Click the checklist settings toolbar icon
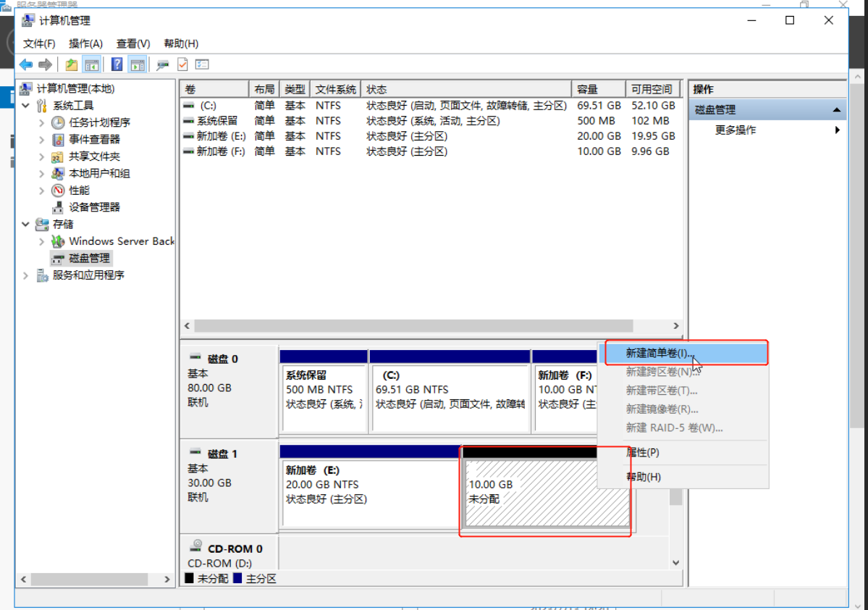The height and width of the screenshot is (610, 868). point(202,64)
